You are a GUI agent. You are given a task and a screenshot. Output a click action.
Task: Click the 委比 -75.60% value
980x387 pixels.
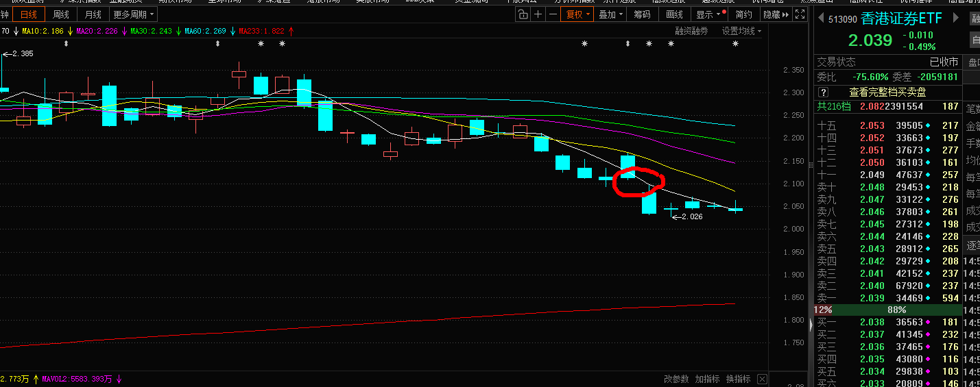coord(870,77)
